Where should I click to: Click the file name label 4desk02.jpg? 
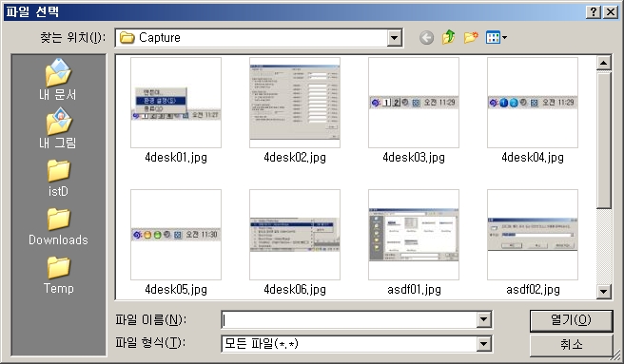[295, 158]
